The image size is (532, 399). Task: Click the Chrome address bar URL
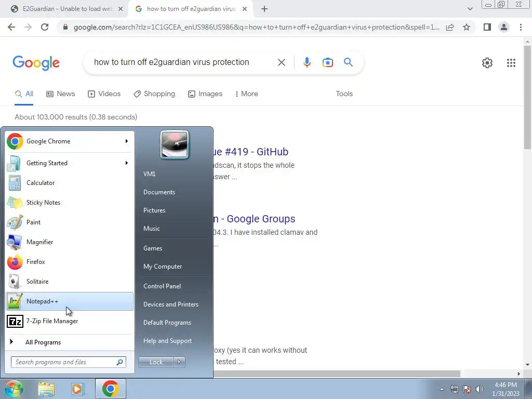[x=257, y=27]
